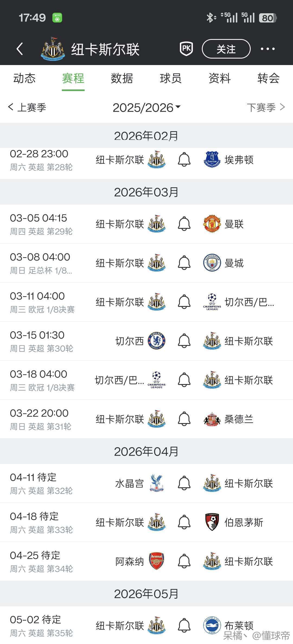293x644 pixels.
Task: Go to next season 下赛季
Action: 265,108
